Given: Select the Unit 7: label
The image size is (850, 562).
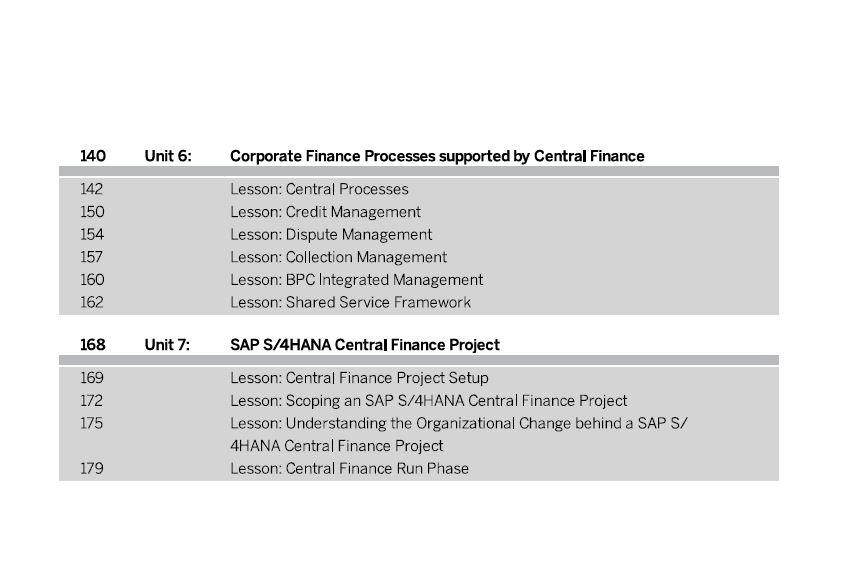Looking at the screenshot, I should pos(167,345).
